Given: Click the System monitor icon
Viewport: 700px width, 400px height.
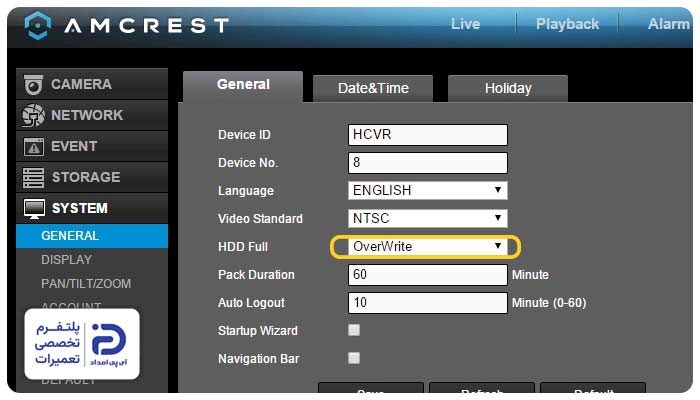Looking at the screenshot, I should pos(34,209).
